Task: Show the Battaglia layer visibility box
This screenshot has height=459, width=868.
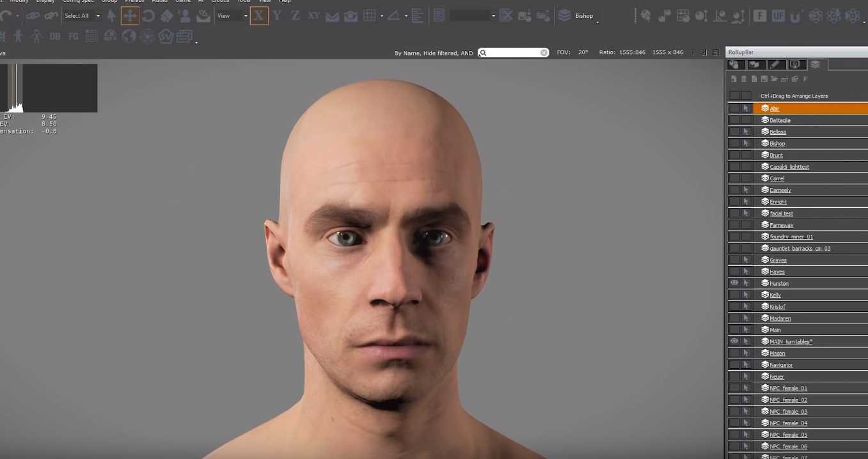Action: [734, 120]
